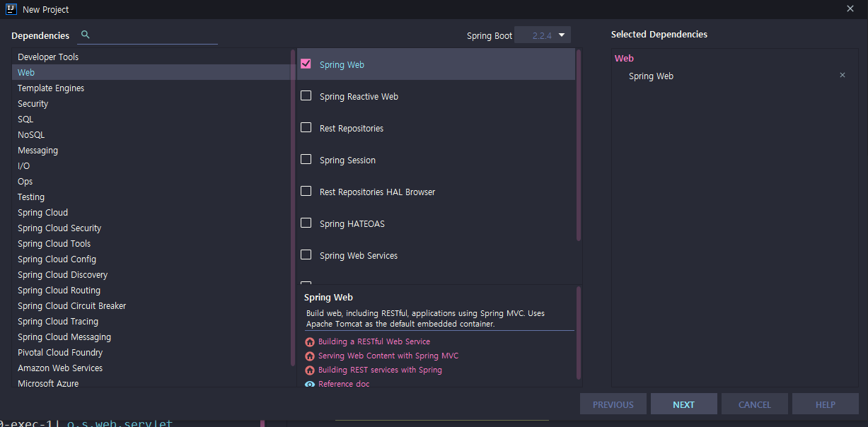Click the NEXT button
The height and width of the screenshot is (427, 868).
tap(684, 404)
